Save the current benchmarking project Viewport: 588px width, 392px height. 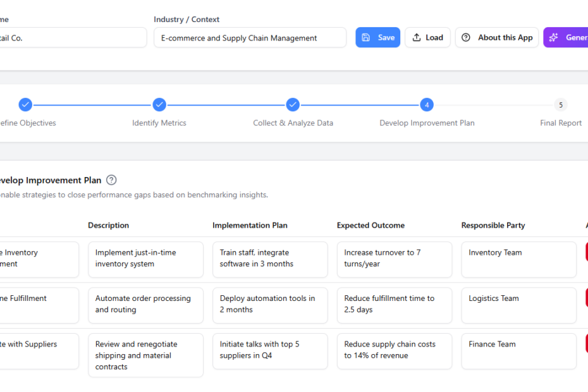(377, 37)
